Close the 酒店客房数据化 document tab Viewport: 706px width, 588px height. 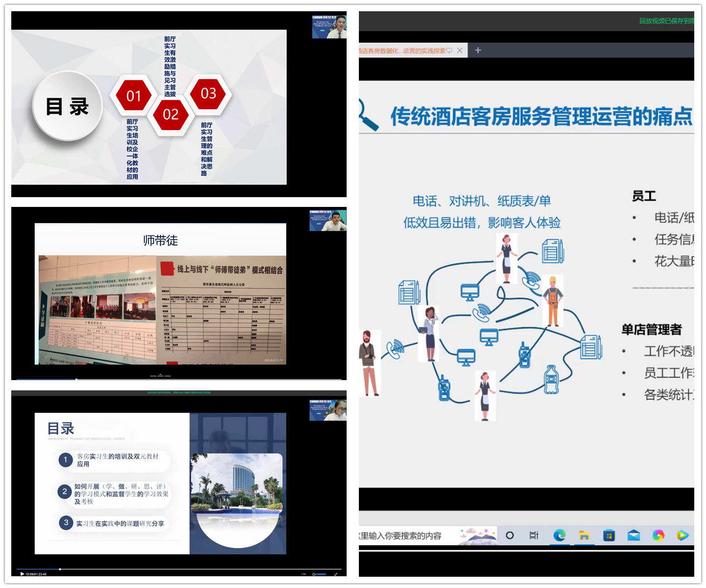[460, 50]
